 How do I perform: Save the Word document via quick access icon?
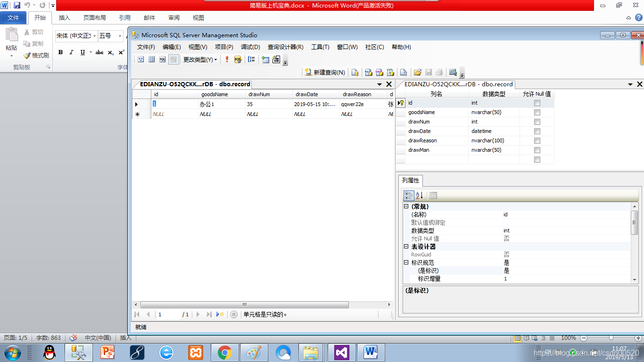click(17, 5)
